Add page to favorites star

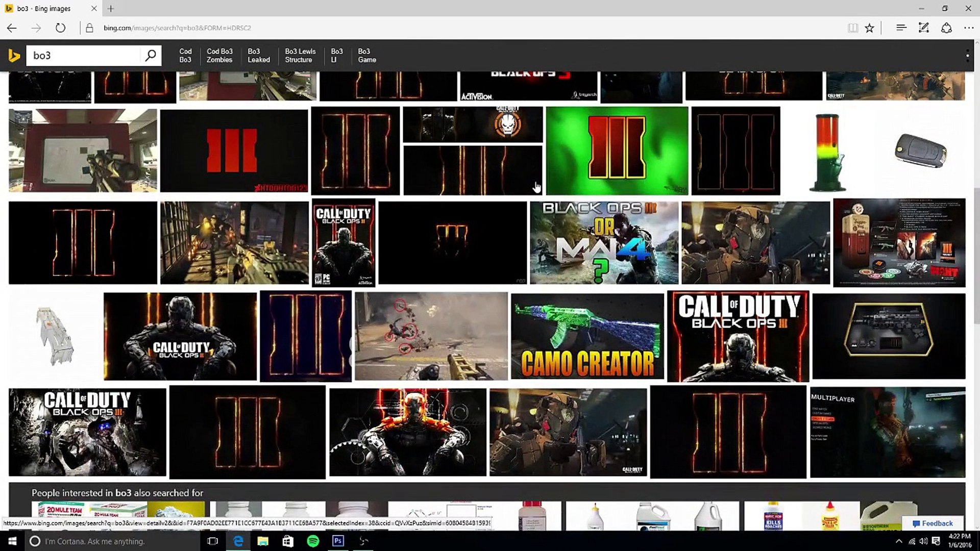tap(869, 28)
